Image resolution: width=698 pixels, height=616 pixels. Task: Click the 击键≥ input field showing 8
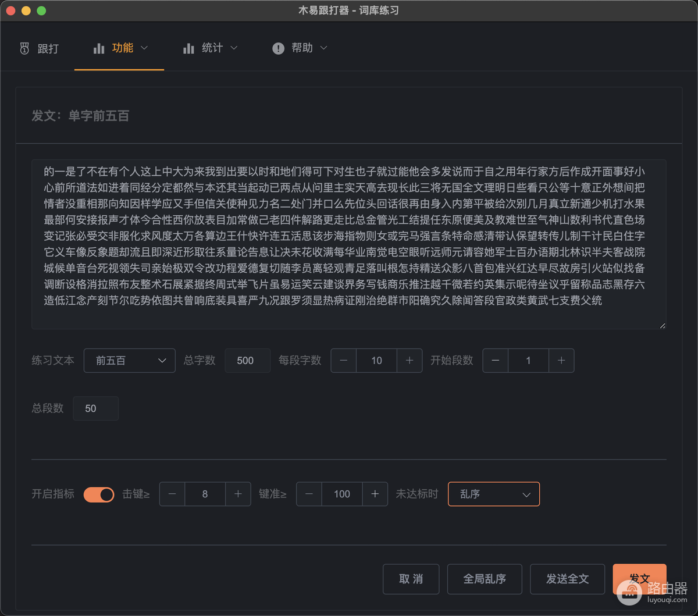pyautogui.click(x=205, y=494)
